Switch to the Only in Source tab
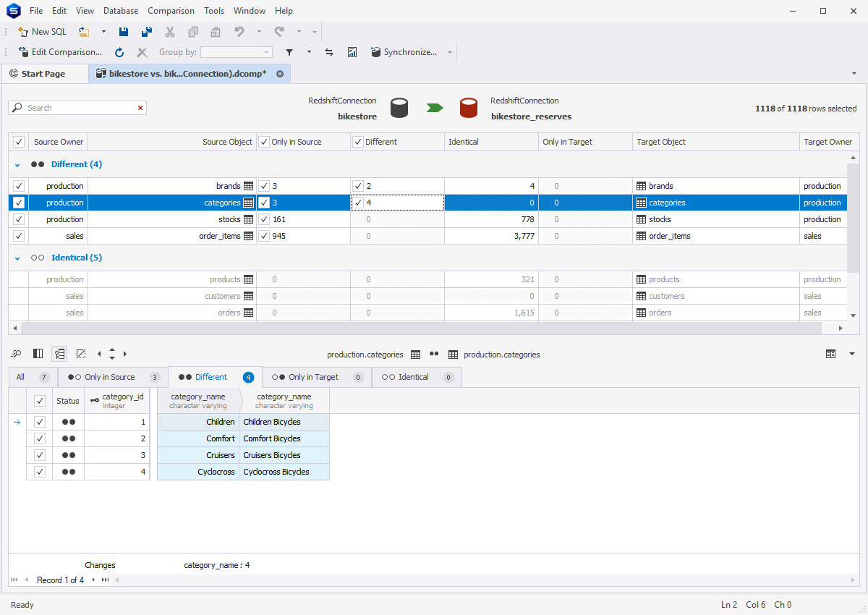This screenshot has height=615, width=868. tap(113, 377)
